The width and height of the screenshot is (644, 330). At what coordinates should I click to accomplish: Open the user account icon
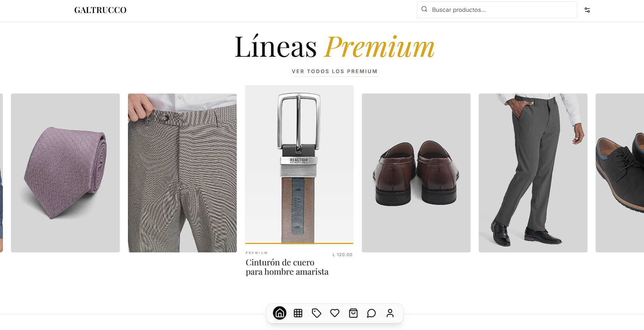(390, 313)
